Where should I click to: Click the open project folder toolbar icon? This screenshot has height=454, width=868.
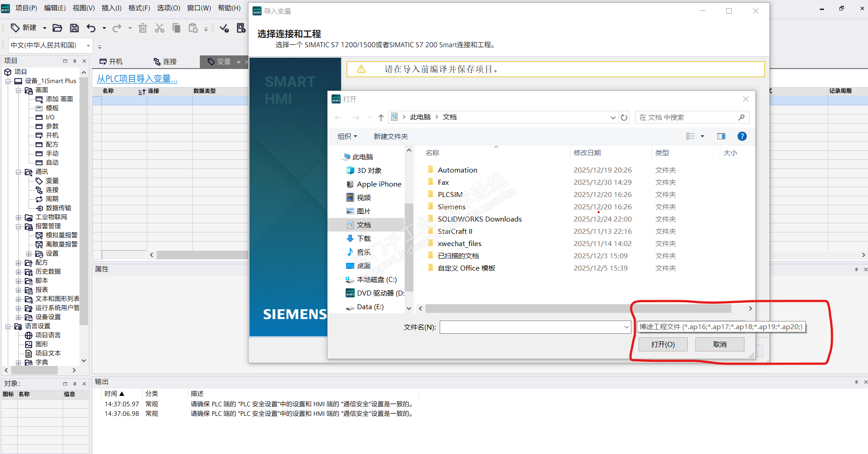point(57,28)
